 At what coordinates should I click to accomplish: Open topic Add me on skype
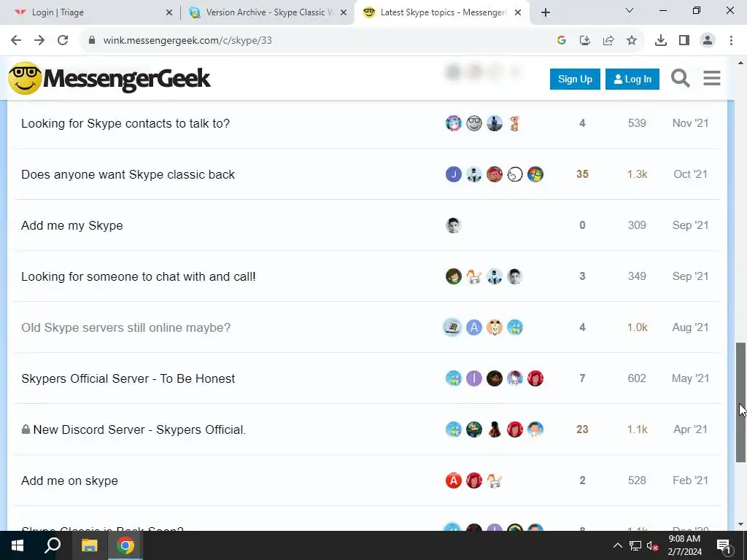point(69,481)
